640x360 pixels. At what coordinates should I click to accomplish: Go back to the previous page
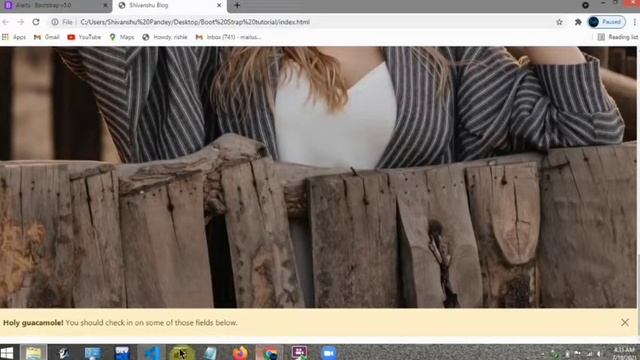[6, 22]
